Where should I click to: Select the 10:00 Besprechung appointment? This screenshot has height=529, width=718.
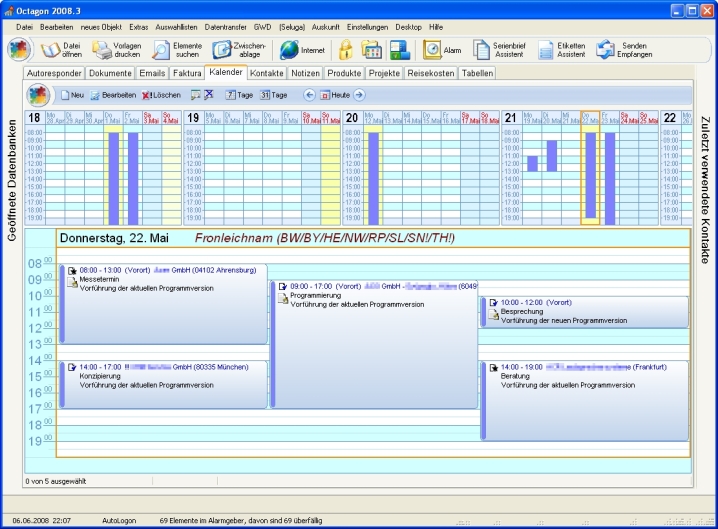[x=586, y=311]
